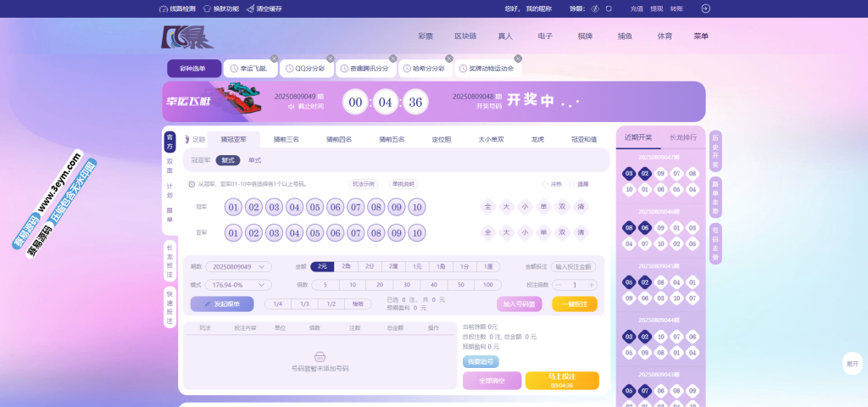Viewport: 868px width, 407px height.
Task: Expand the 展开 panel on right edge
Action: (x=851, y=363)
